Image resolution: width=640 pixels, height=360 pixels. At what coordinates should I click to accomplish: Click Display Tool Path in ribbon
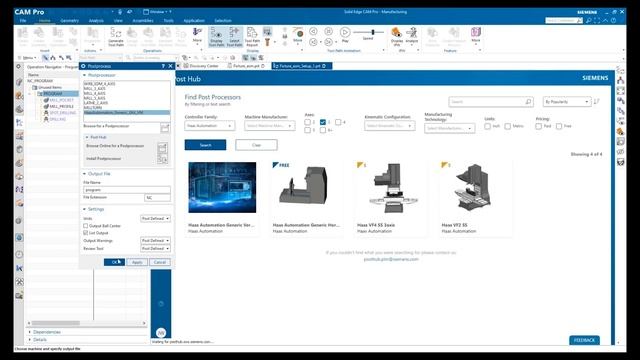216,36
